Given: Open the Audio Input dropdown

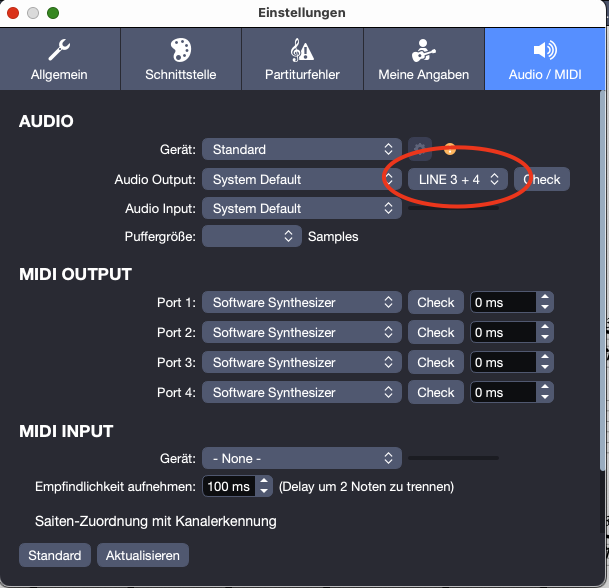Looking at the screenshot, I should [301, 208].
